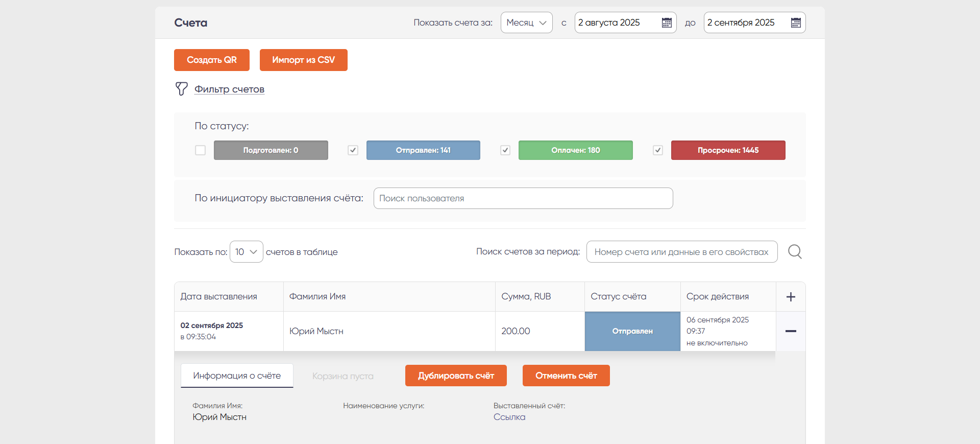Focus the Поиск пользователя input field
Viewport: 980px width, 444px height.
[523, 198]
